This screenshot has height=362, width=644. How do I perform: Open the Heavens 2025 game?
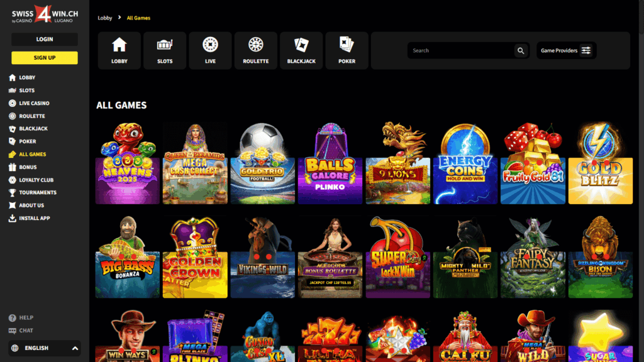click(127, 163)
